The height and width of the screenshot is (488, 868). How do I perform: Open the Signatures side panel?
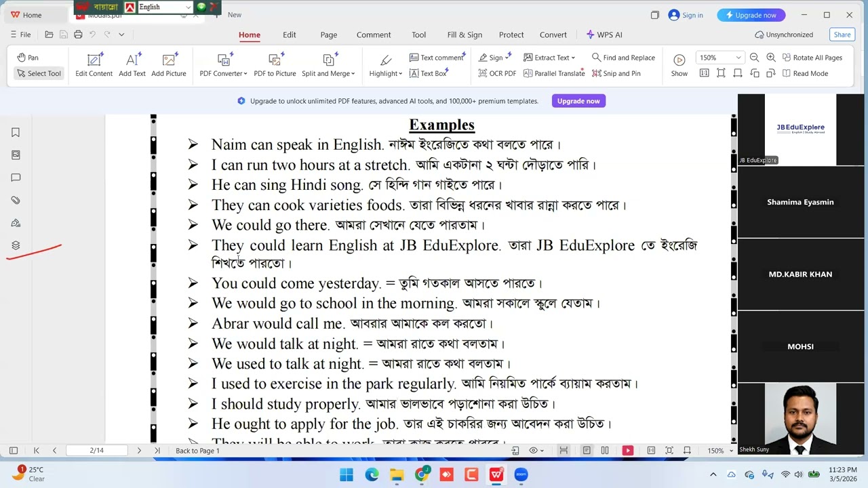16,223
